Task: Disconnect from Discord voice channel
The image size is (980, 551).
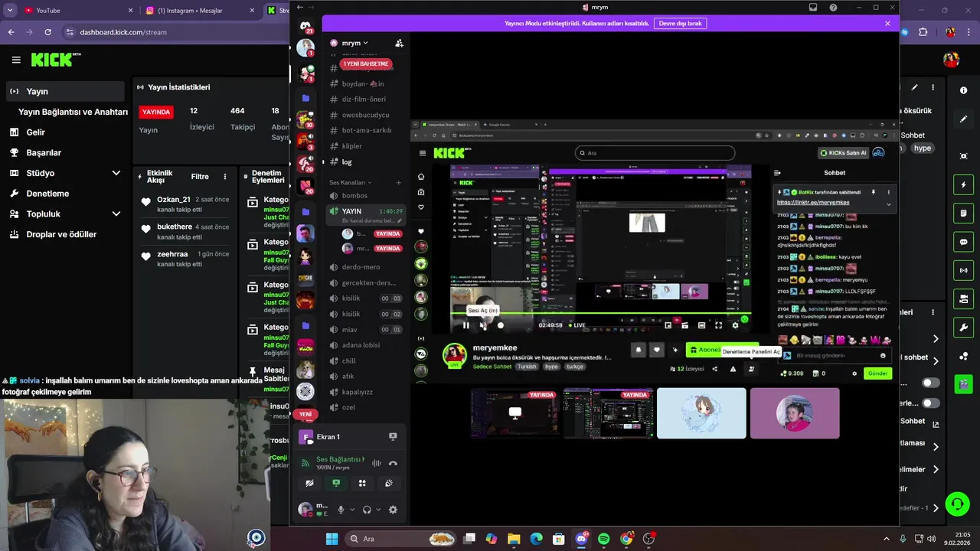Action: [393, 463]
